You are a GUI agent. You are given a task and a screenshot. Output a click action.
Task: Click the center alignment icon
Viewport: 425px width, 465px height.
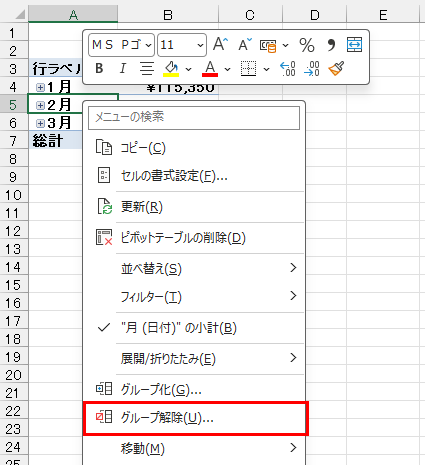pos(147,68)
